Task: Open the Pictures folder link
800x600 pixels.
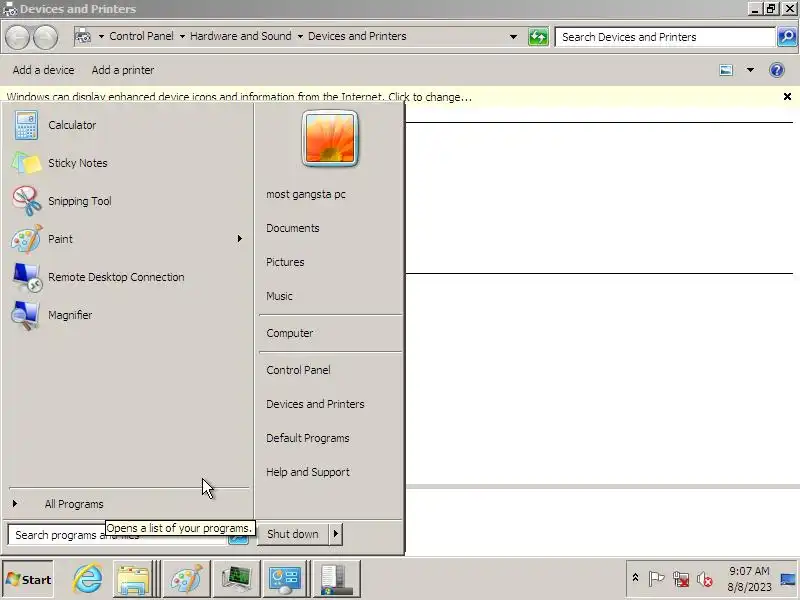Action: click(x=285, y=262)
